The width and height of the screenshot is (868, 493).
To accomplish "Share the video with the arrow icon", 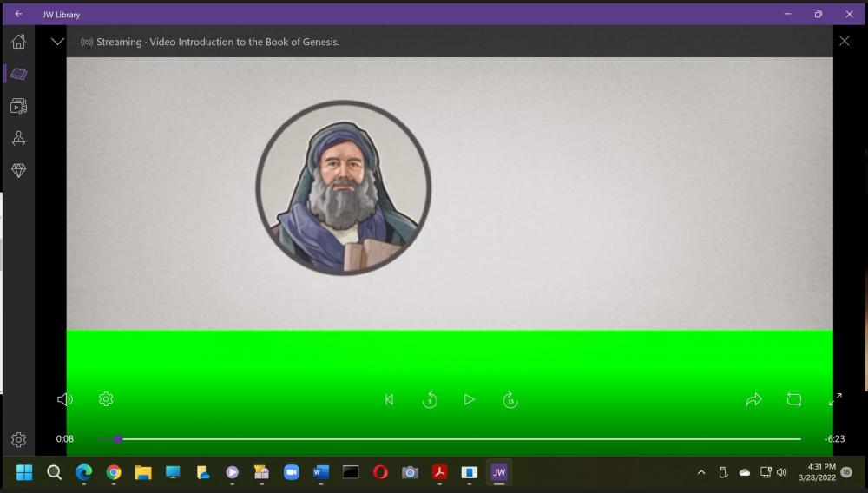I will coord(753,399).
